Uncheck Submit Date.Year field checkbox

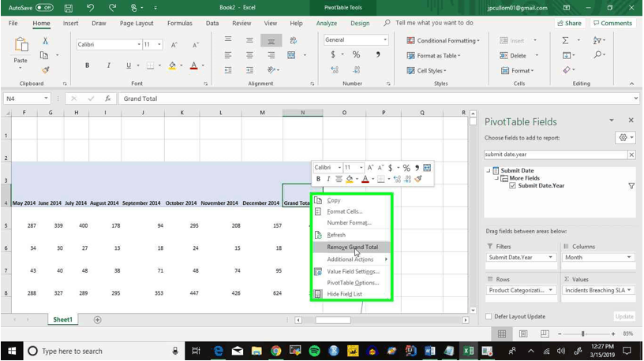tap(512, 186)
